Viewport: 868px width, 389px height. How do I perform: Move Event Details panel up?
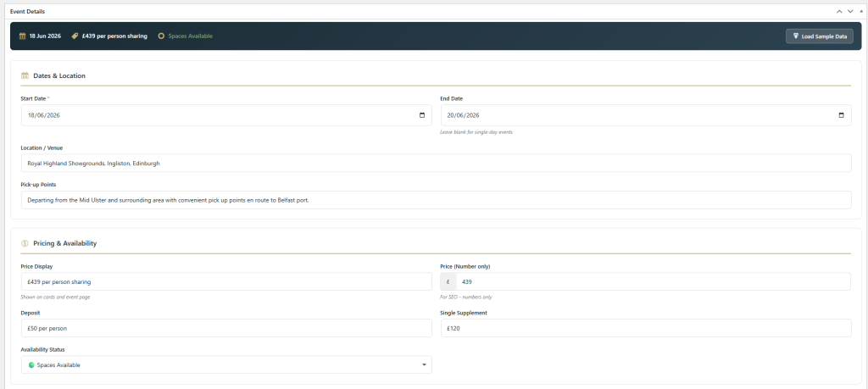click(x=839, y=12)
